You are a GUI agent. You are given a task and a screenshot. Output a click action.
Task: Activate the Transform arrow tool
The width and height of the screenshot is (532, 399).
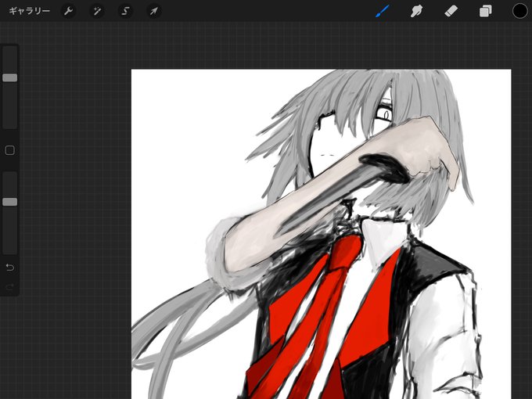[154, 11]
